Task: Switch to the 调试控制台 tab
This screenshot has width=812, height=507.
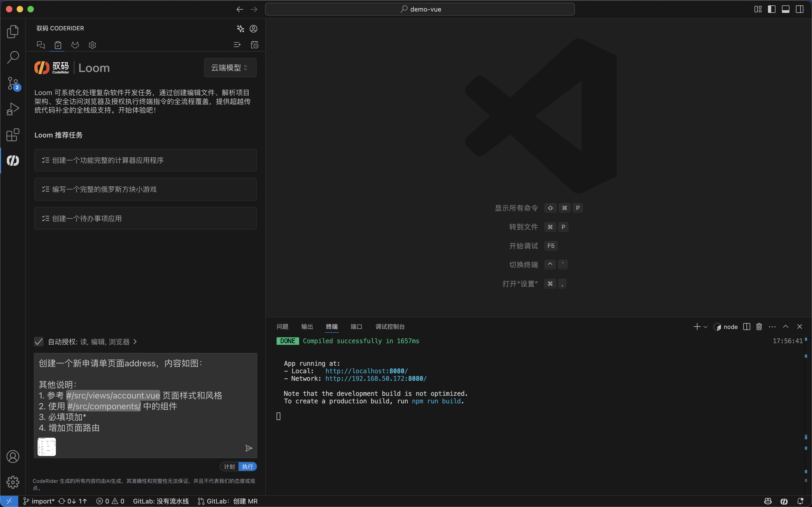Action: (390, 327)
